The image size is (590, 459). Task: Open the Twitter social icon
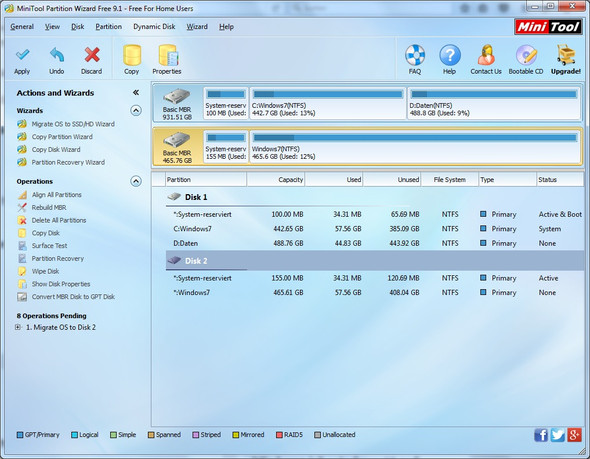click(558, 435)
